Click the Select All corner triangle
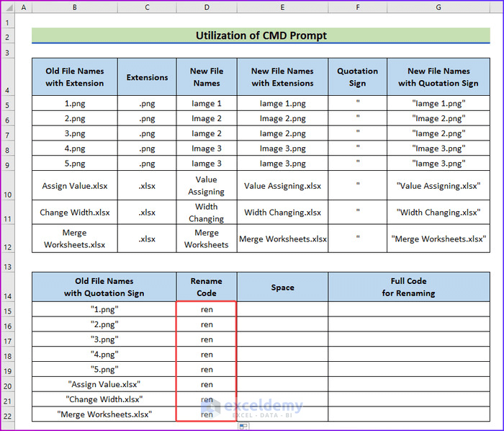 coord(9,7)
